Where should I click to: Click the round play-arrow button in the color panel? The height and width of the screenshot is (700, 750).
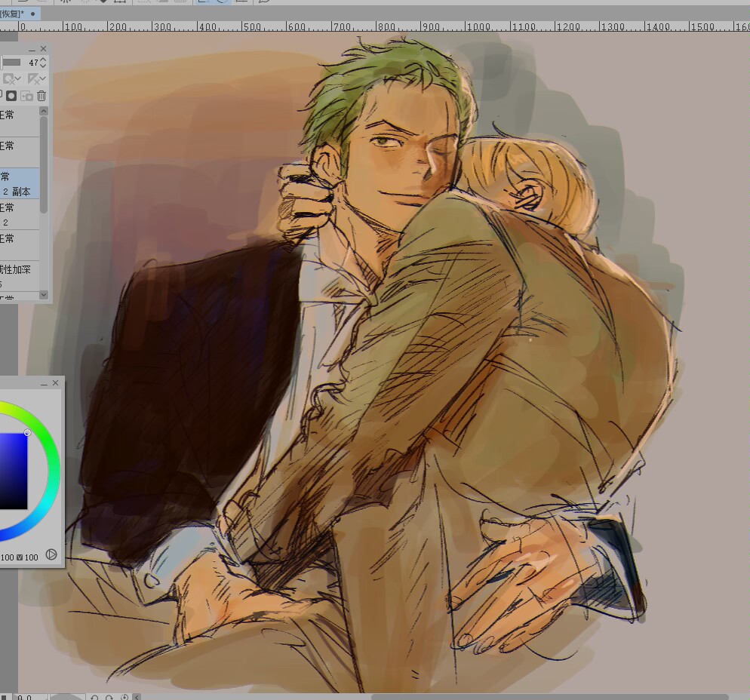[x=51, y=554]
